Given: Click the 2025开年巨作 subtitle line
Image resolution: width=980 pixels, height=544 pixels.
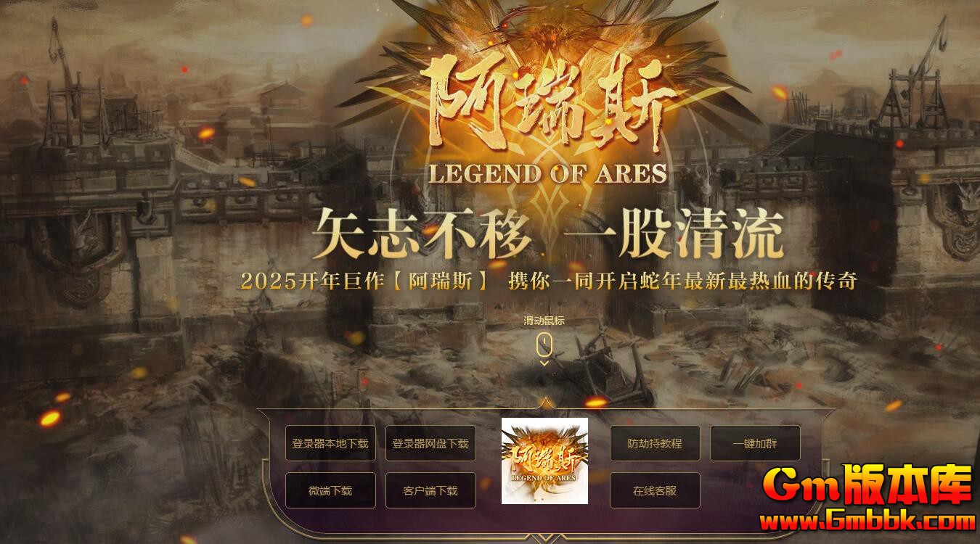Looking at the screenshot, I should [x=548, y=281].
